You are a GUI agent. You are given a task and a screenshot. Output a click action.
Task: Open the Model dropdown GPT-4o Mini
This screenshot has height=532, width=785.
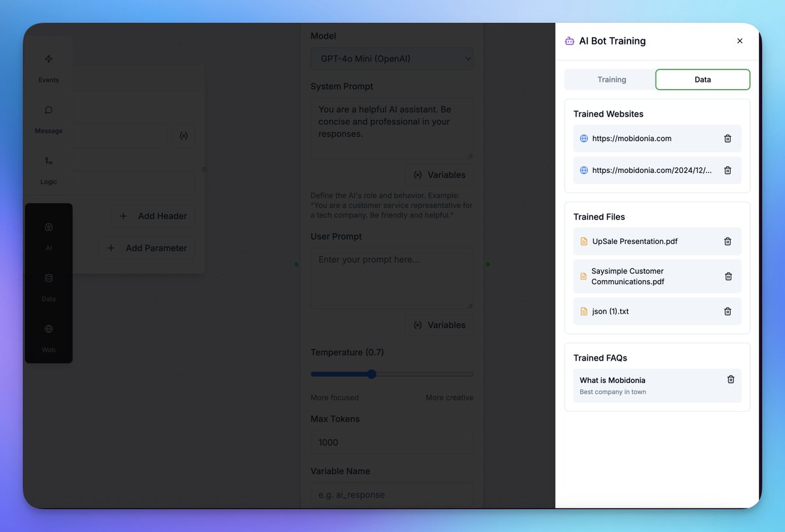pos(392,59)
